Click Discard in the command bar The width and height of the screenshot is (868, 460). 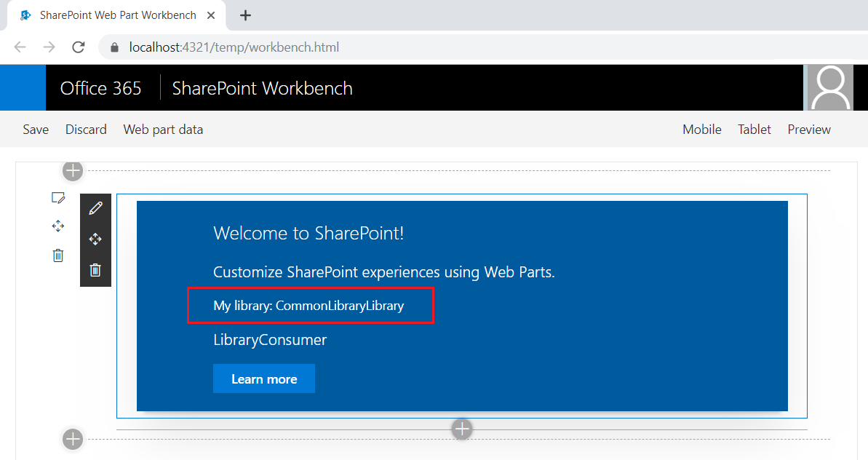(86, 130)
